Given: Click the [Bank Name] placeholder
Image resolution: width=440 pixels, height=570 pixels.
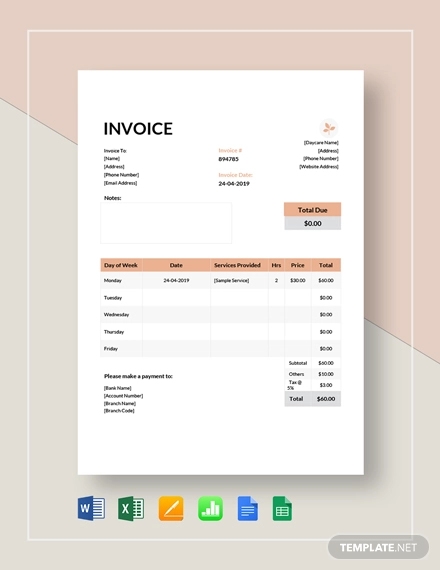Looking at the screenshot, I should [x=117, y=388].
